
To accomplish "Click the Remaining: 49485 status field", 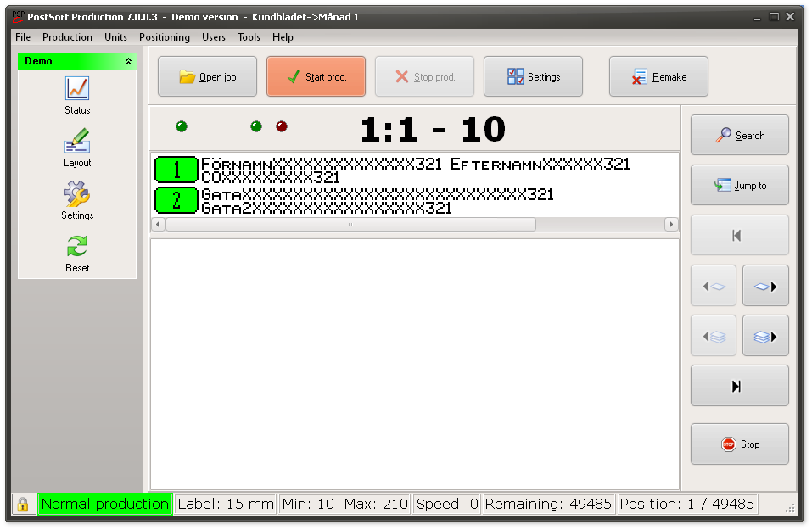I will 548,504.
